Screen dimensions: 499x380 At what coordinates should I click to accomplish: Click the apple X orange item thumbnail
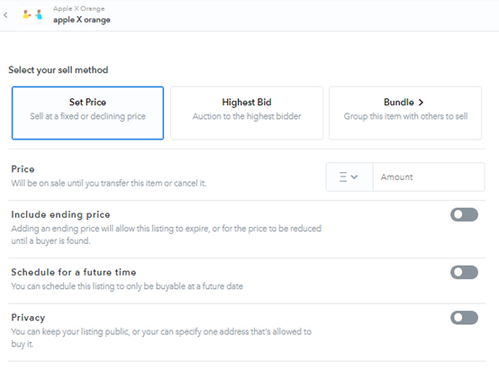[32, 15]
